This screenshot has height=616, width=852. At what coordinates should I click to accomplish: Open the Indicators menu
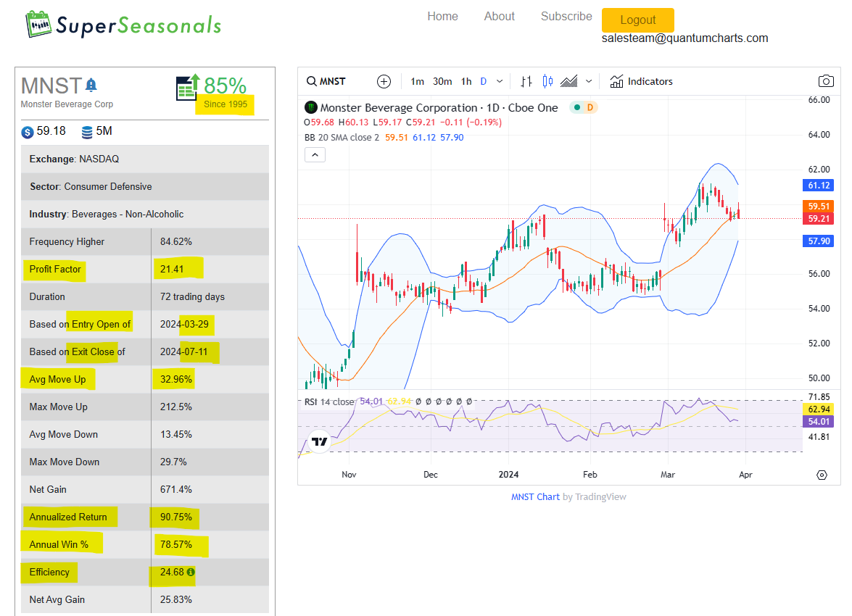pyautogui.click(x=641, y=81)
